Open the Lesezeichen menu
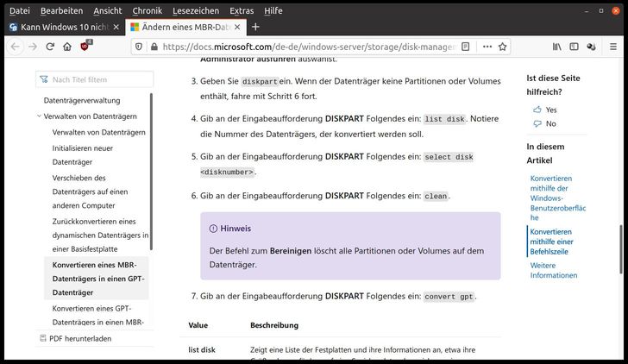Viewport: 628px width, 364px height. (x=196, y=11)
